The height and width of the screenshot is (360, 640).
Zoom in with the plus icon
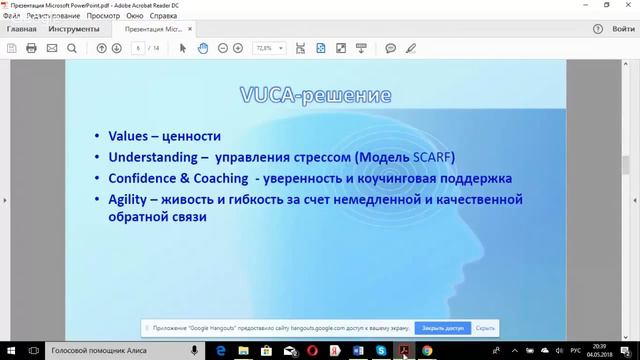click(x=238, y=48)
